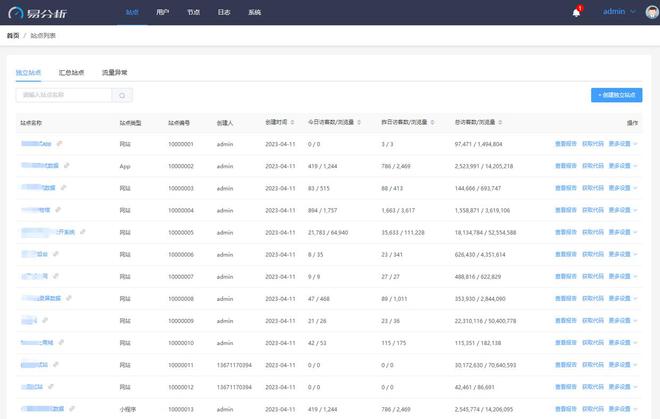This screenshot has width=660, height=419.
Task: Switch to the 流量异常 tab
Action: click(x=114, y=73)
